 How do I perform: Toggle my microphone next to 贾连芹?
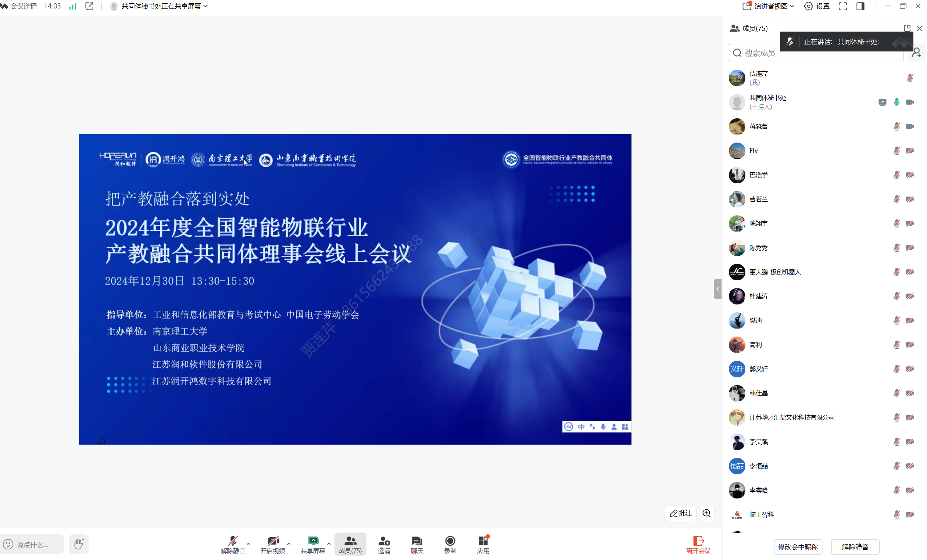[x=910, y=78]
